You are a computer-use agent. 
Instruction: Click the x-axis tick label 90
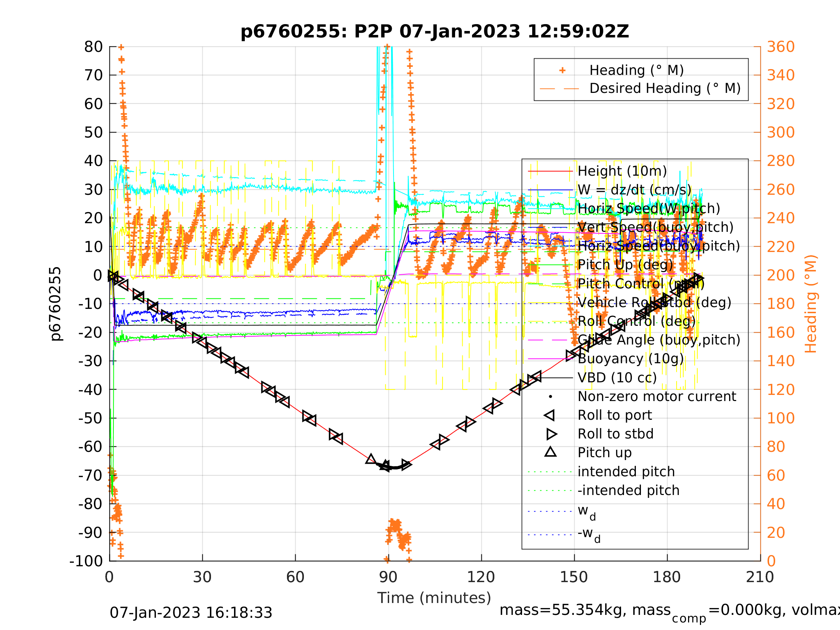tap(388, 577)
